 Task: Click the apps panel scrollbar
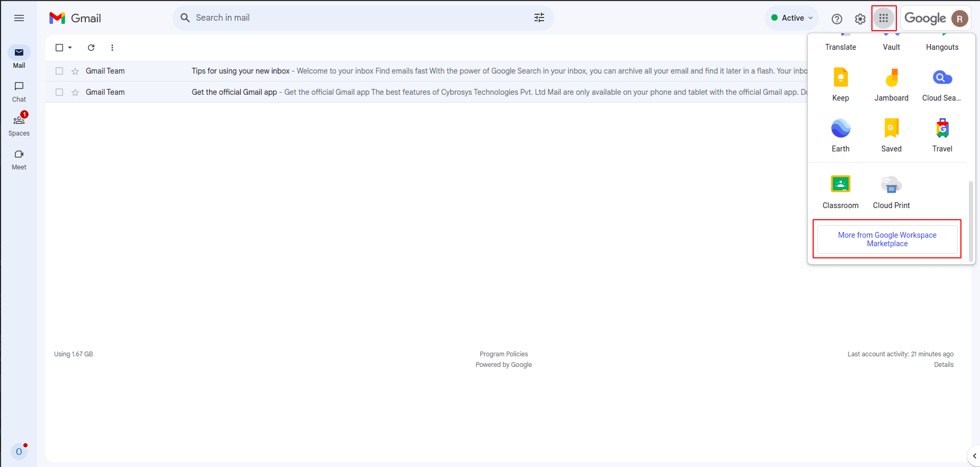(x=970, y=221)
